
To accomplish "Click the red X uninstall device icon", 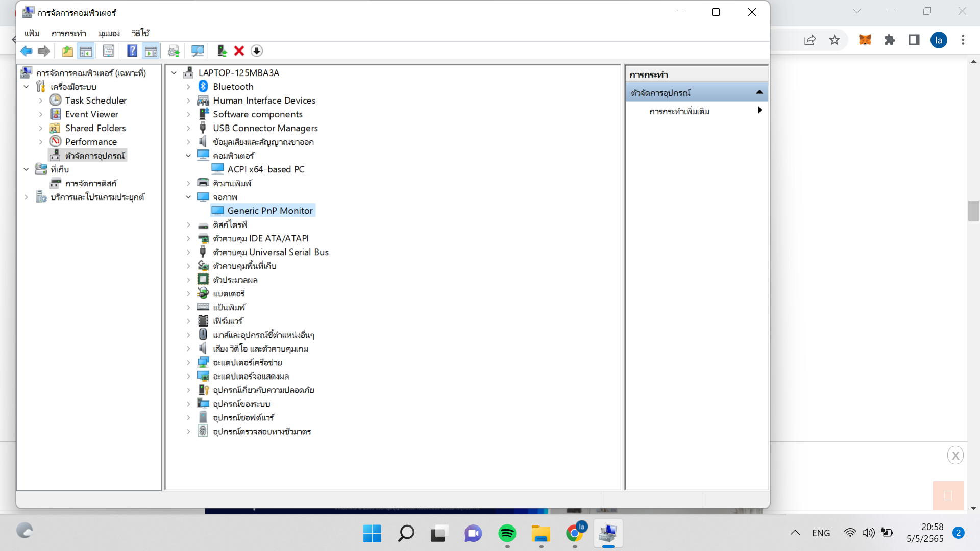I will 239,51.
